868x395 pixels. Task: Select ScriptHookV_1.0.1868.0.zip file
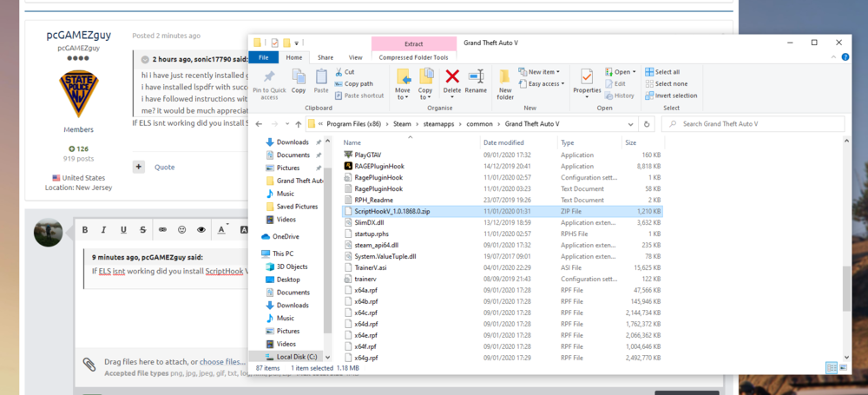[x=502, y=211]
